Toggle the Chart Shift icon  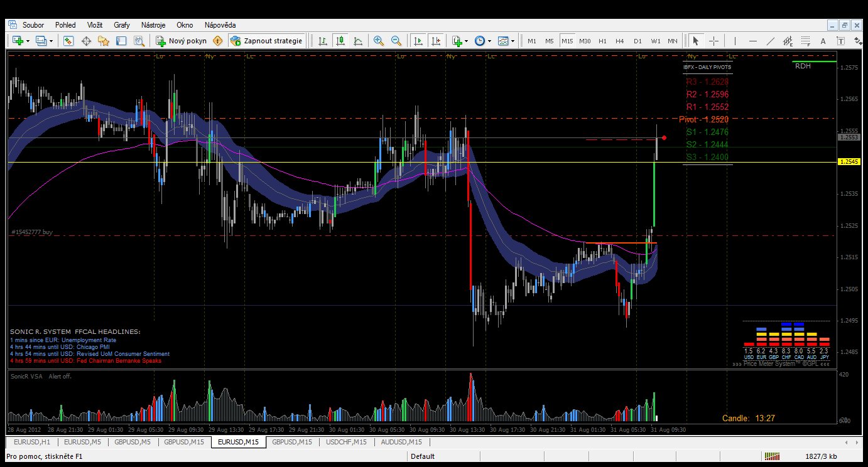pos(436,41)
